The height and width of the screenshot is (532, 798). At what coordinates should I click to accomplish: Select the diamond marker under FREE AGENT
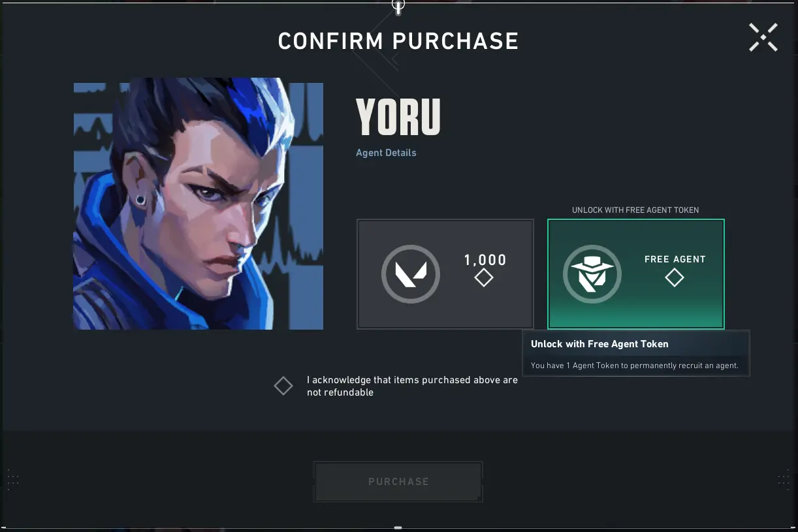click(x=675, y=277)
